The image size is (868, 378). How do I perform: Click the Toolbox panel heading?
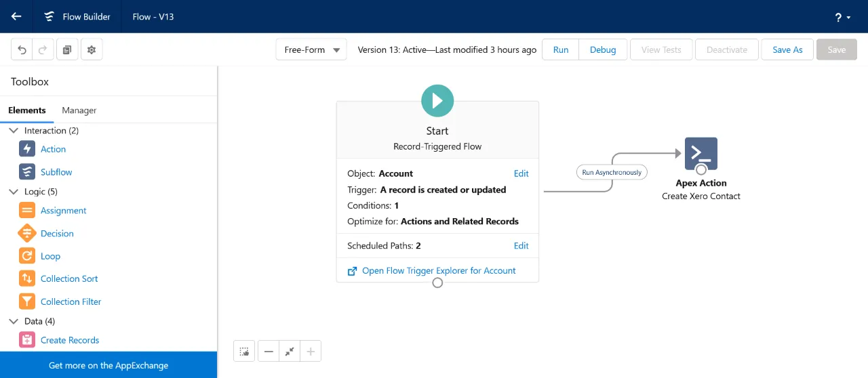point(30,81)
